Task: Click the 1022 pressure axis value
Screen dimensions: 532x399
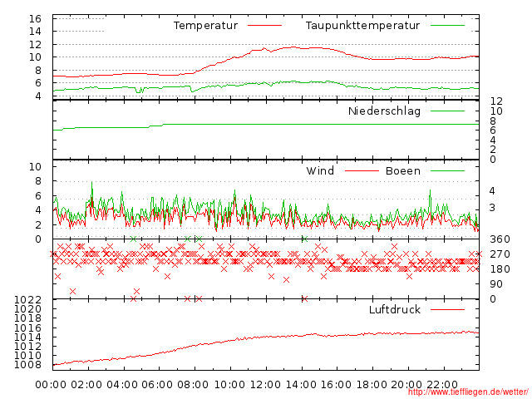Action: pos(27,299)
